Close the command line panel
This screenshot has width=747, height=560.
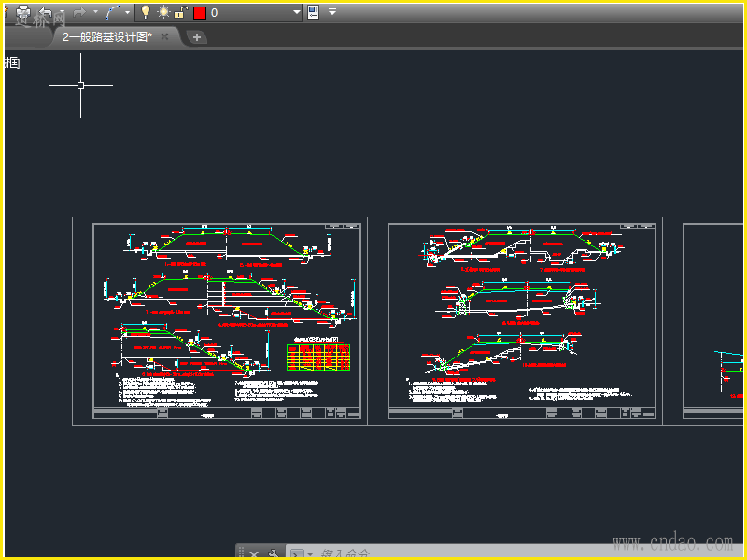click(x=254, y=554)
